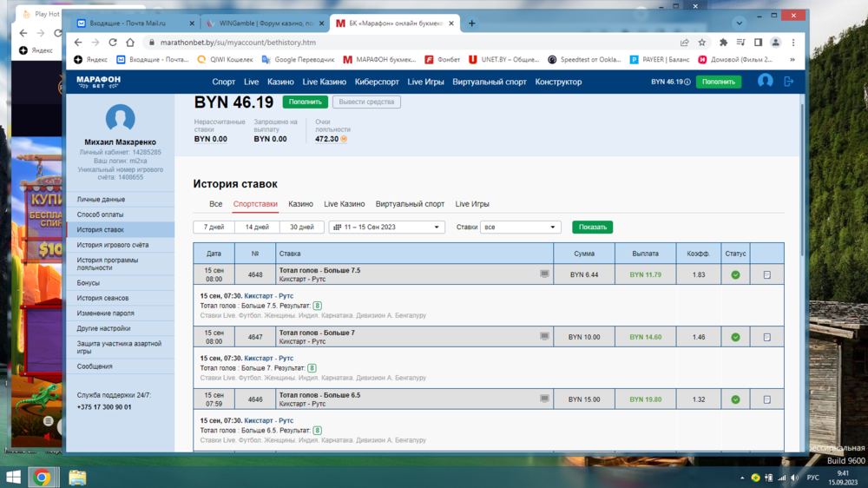
Task: Click the bet slip icon for bet 4648
Action: point(766,275)
